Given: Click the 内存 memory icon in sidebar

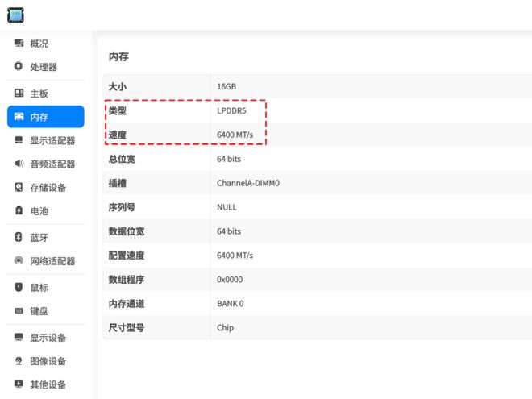Looking at the screenshot, I should point(19,117).
